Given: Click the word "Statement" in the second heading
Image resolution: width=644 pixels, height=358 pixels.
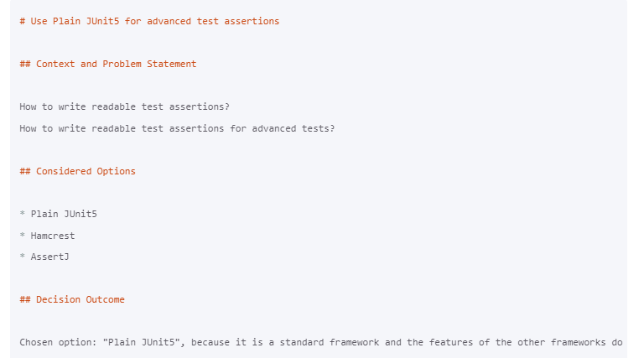Looking at the screenshot, I should click(172, 64).
